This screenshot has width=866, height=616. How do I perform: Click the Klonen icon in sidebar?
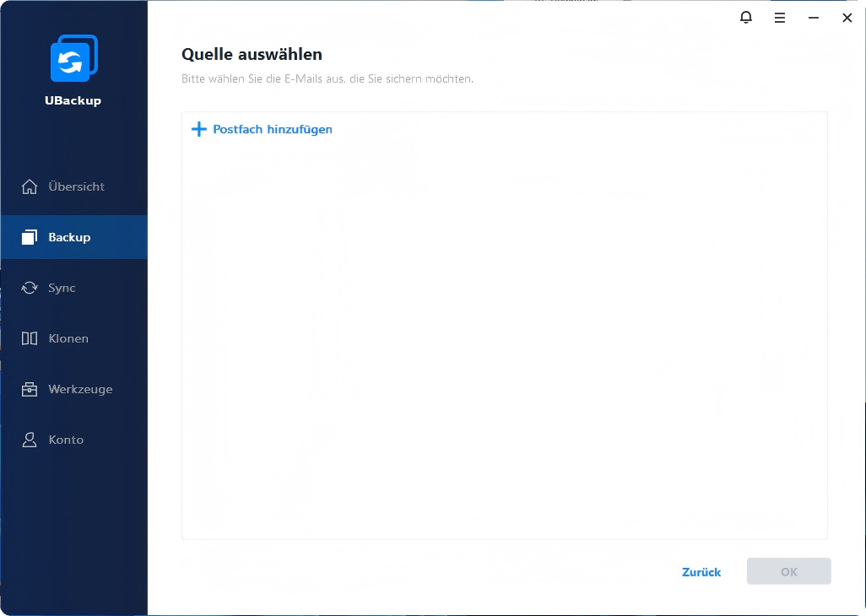[30, 338]
